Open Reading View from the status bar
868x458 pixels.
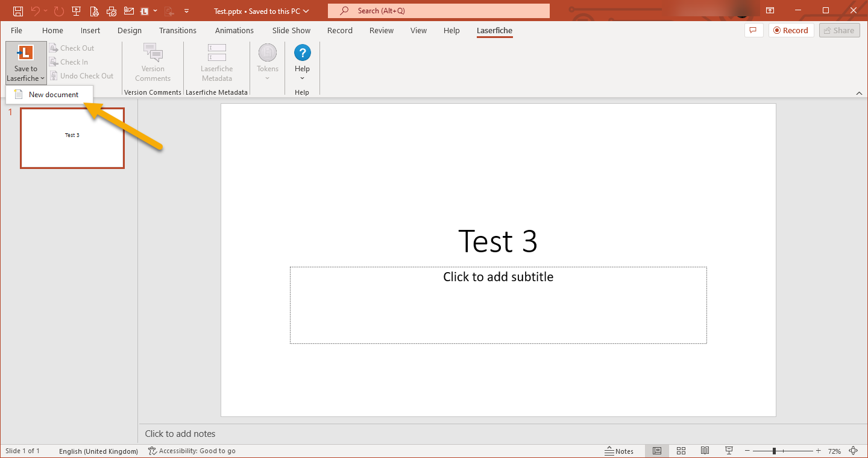[705, 451]
